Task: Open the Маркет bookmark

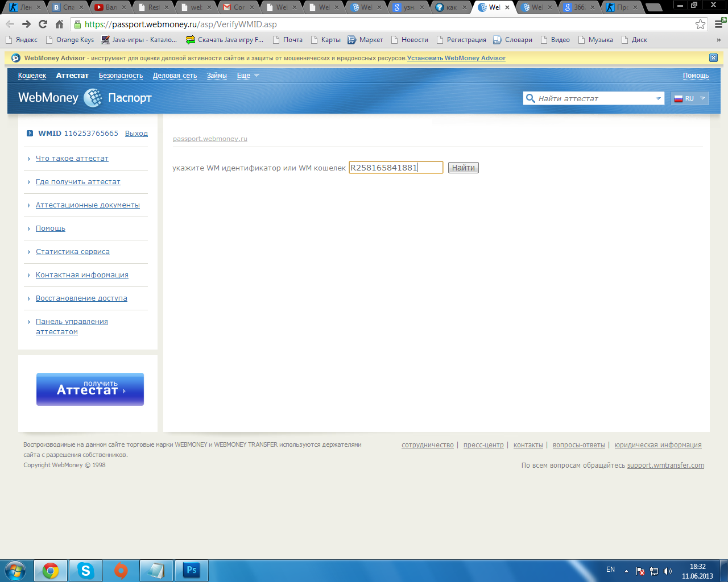Action: click(x=365, y=40)
